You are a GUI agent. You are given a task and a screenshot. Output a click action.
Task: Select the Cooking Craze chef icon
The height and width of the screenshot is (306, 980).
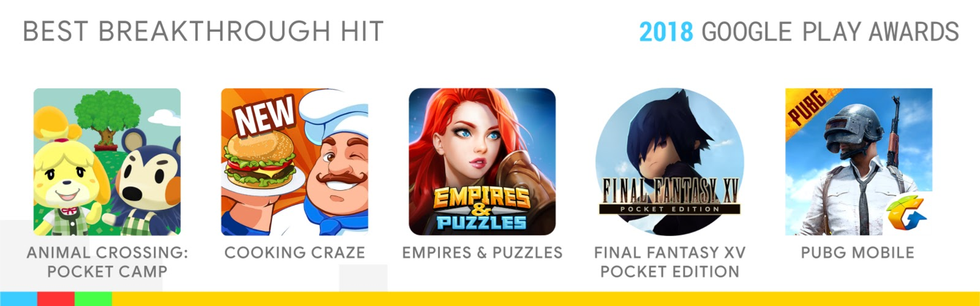[x=295, y=162]
